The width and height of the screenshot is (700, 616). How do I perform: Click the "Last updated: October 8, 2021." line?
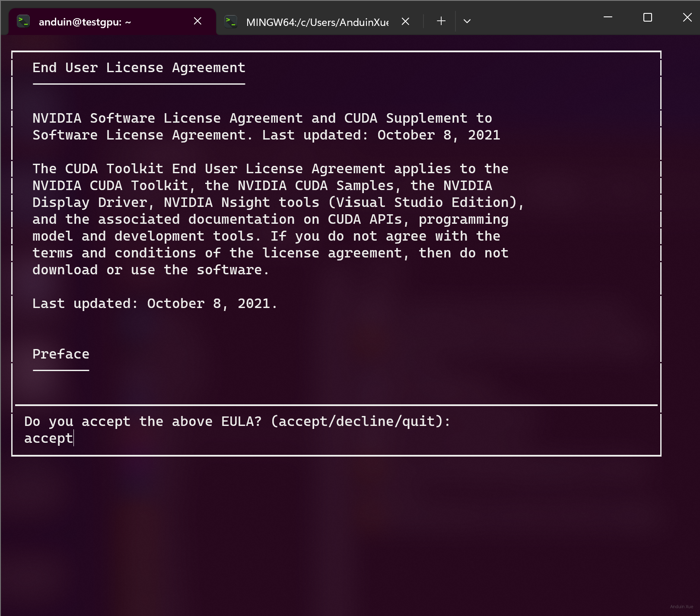pyautogui.click(x=155, y=304)
